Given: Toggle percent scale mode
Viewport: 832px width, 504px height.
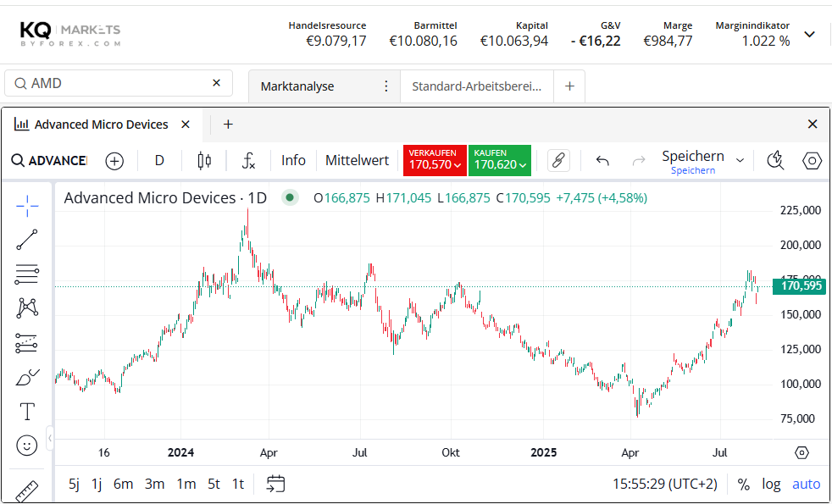Looking at the screenshot, I should 743,485.
